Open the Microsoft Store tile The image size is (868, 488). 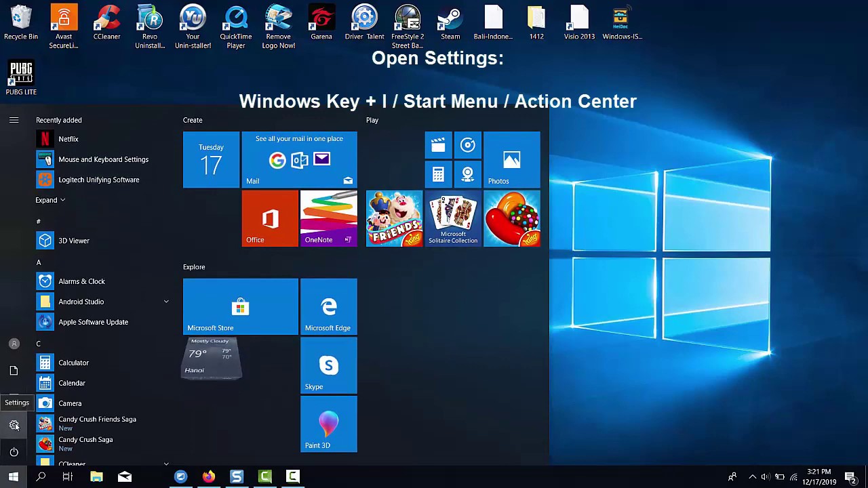coord(240,306)
